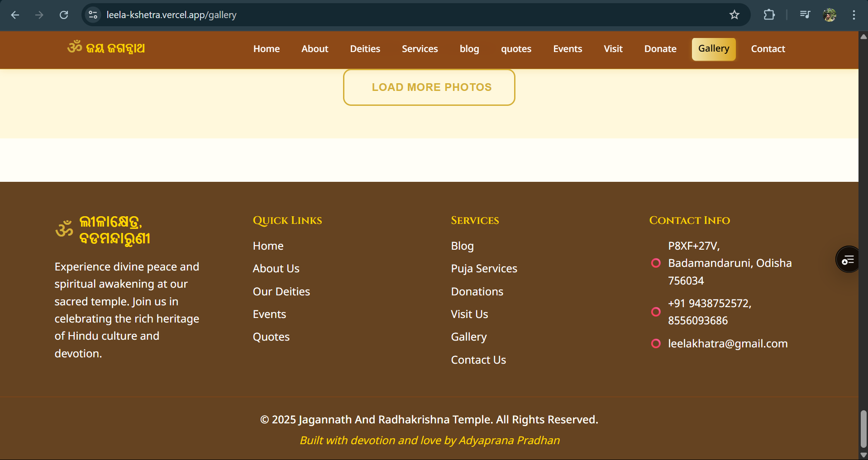Click the Badamandaruni, Odisha address text
The height and width of the screenshot is (460, 868).
(730, 263)
